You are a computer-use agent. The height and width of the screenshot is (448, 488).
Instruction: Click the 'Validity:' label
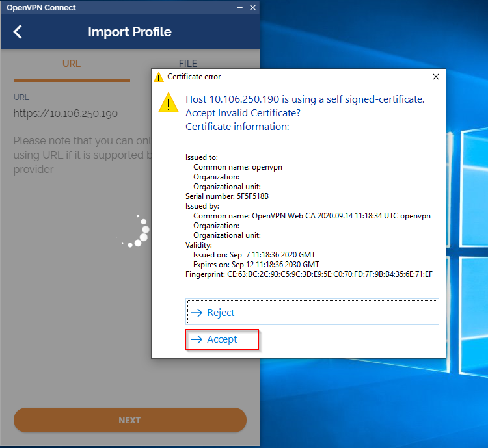[x=198, y=245]
